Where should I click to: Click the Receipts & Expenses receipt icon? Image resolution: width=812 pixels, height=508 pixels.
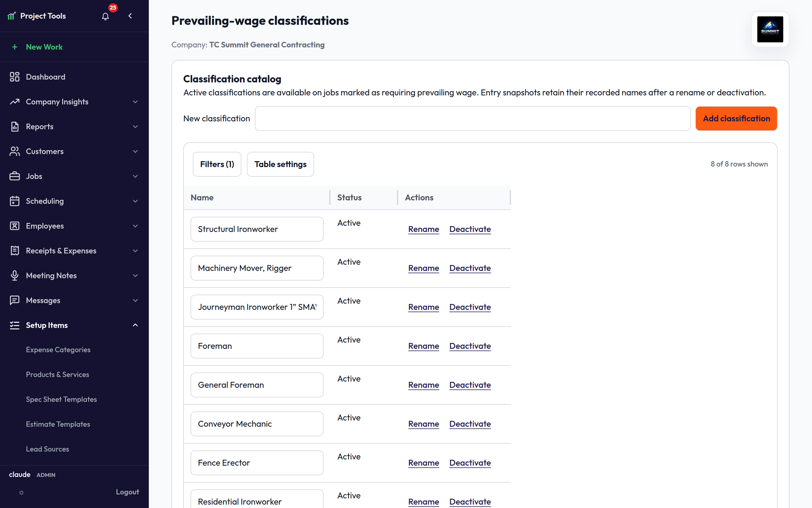(14, 251)
